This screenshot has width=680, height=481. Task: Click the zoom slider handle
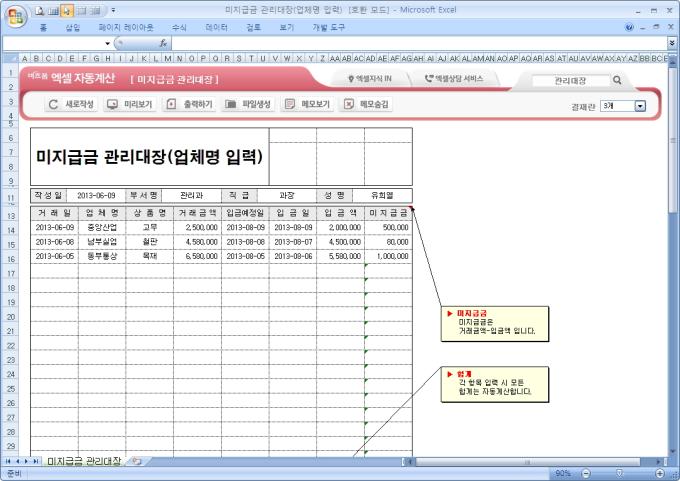pos(619,472)
